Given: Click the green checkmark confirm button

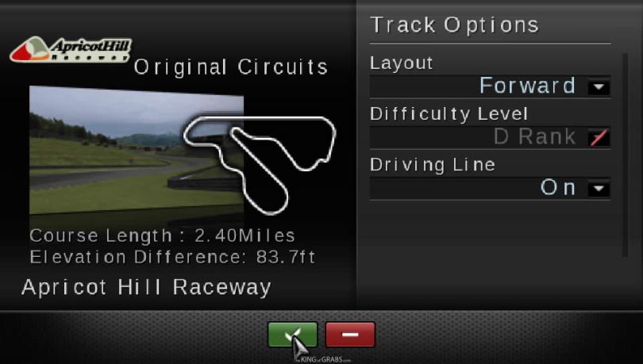Looking at the screenshot, I should point(292,335).
